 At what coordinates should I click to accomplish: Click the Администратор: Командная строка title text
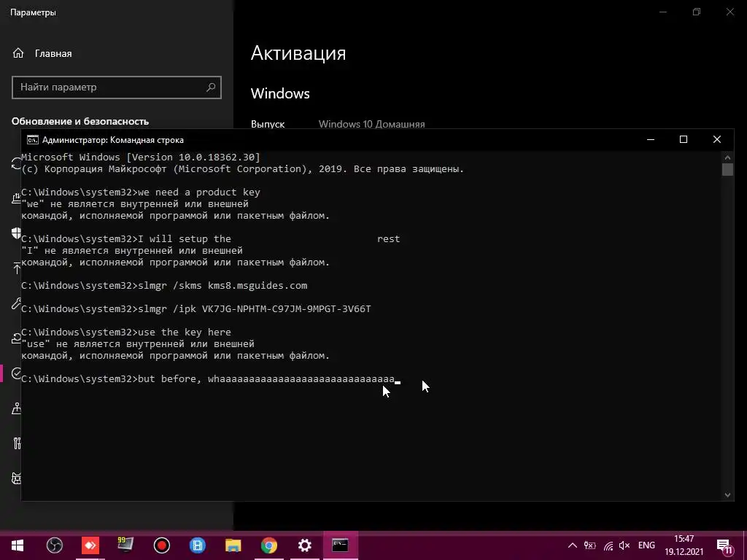(113, 140)
